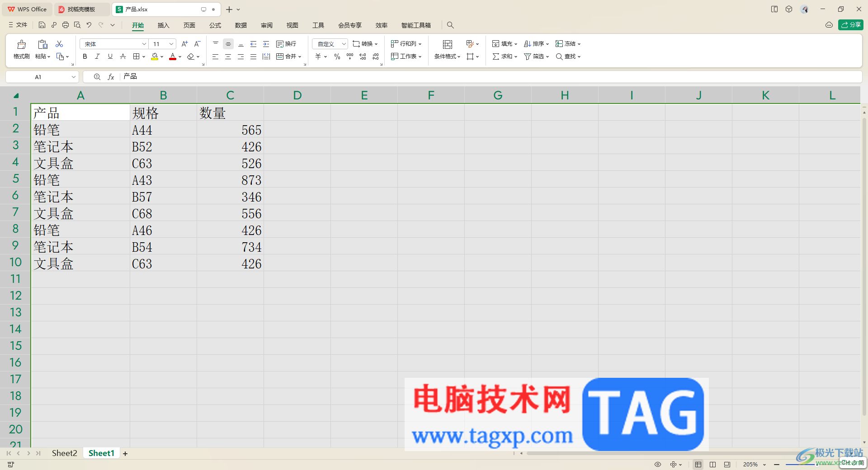868x470 pixels.
Task: Apply thousands separator format
Action: (x=350, y=56)
